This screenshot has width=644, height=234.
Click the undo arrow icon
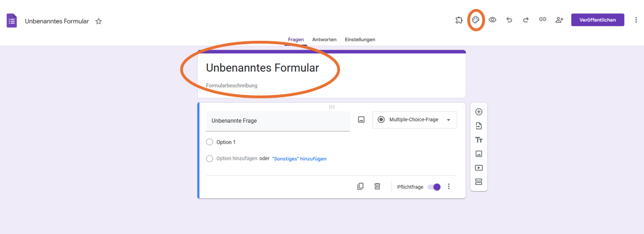click(x=509, y=20)
